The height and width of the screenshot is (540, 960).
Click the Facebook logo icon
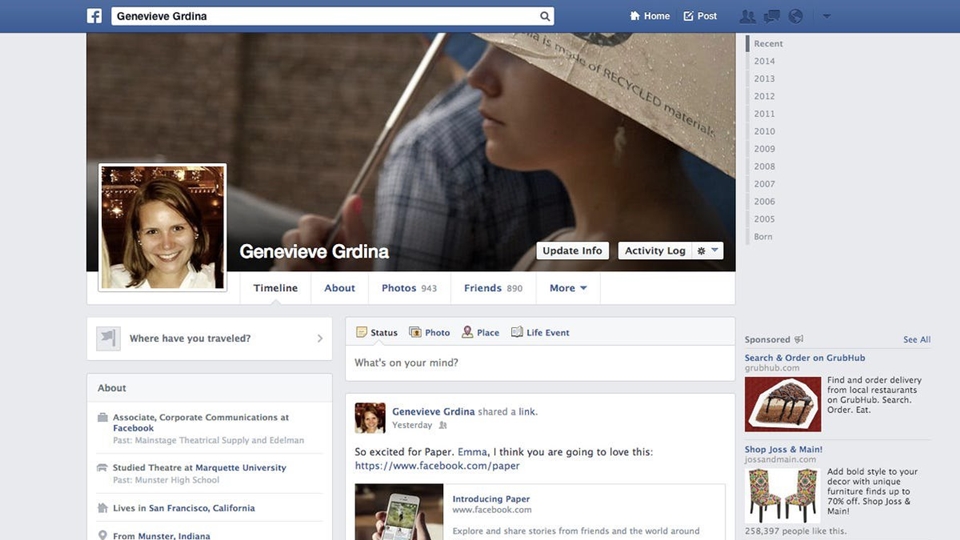click(x=95, y=16)
